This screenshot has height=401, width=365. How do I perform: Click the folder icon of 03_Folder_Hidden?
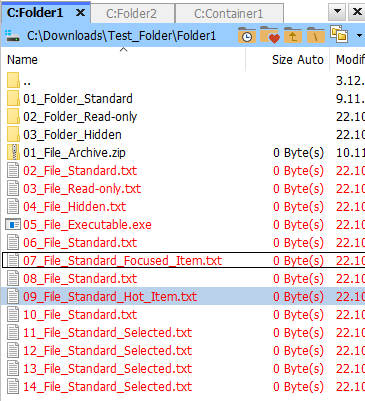[x=13, y=135]
